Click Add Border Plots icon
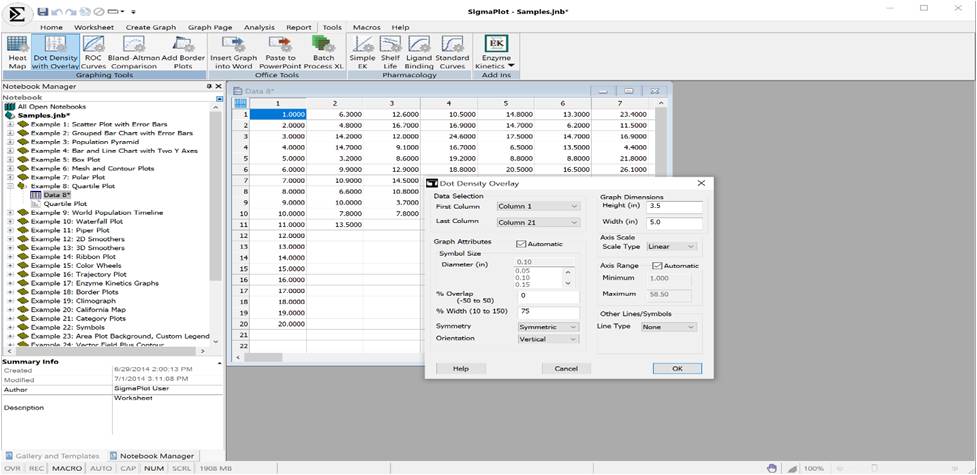 pos(183,52)
